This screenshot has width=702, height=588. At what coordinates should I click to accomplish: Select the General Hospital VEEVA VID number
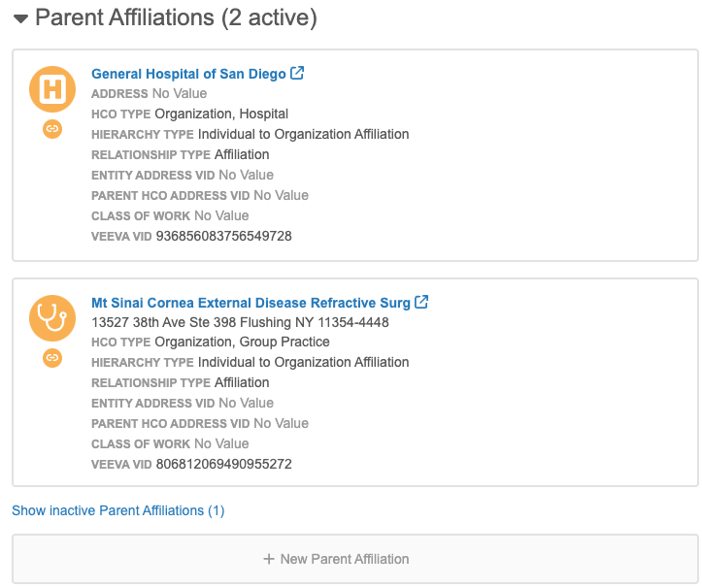[223, 236]
